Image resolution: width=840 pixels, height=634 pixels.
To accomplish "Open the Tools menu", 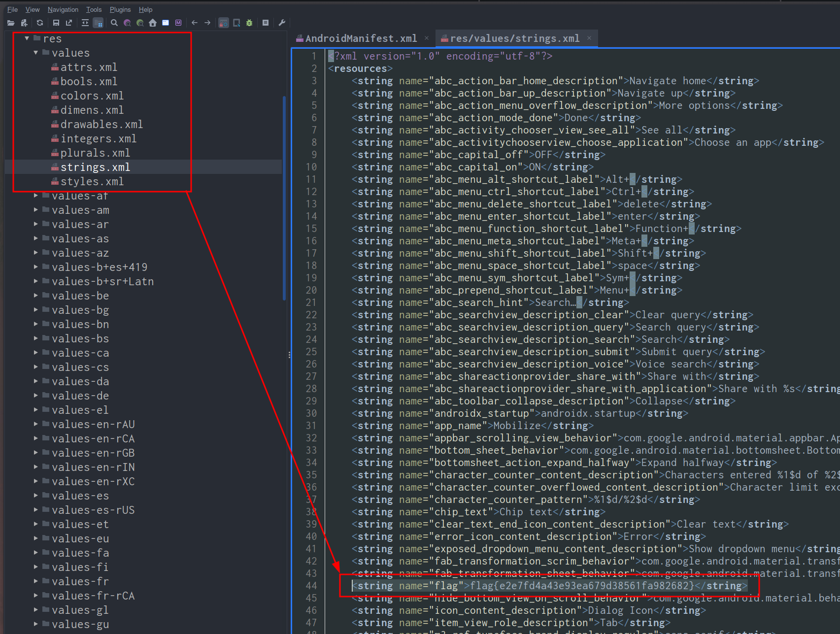I will [94, 9].
